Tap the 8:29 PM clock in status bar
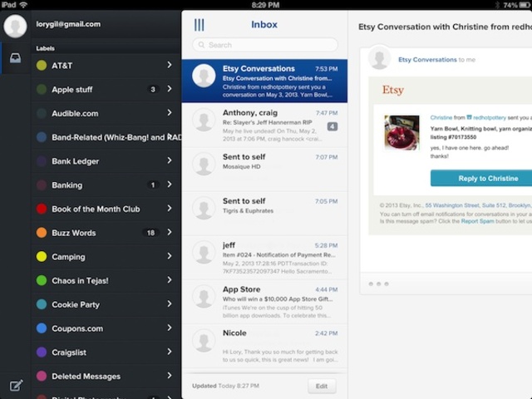532x399 pixels. coord(266,5)
